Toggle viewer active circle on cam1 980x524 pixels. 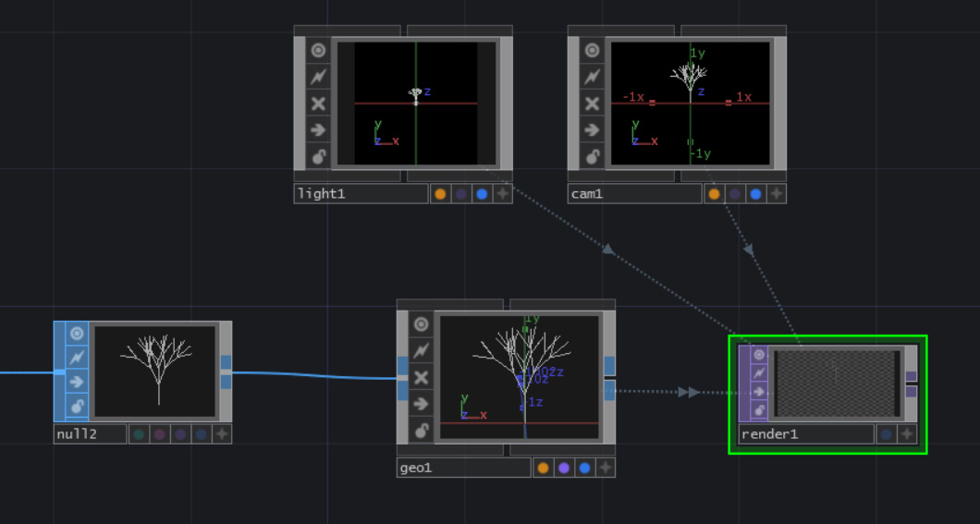592,51
